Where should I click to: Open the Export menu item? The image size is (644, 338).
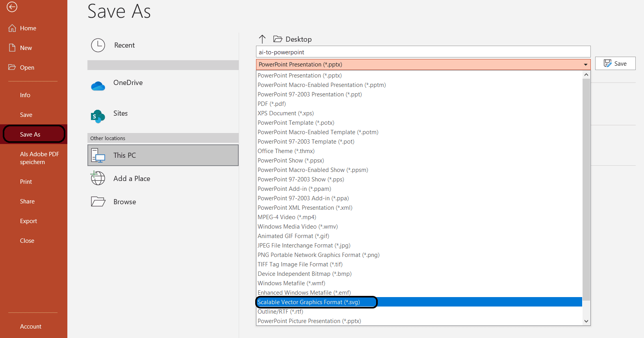point(28,221)
